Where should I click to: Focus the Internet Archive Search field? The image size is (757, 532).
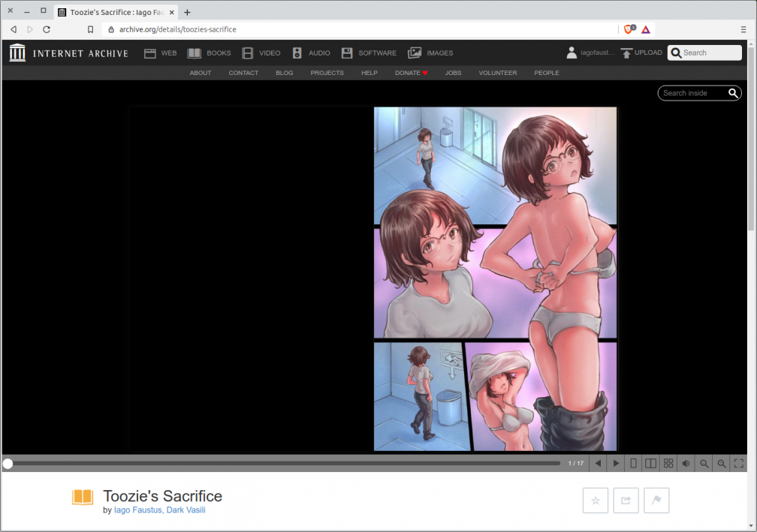click(x=705, y=53)
